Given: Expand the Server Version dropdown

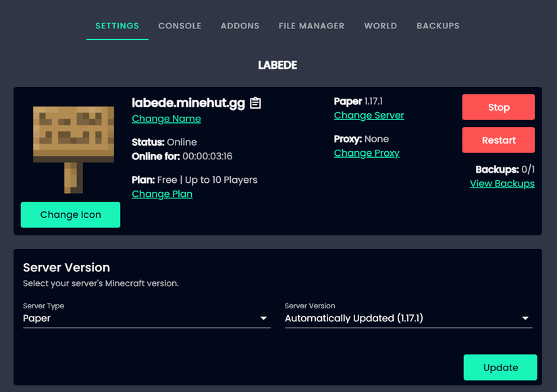Looking at the screenshot, I should 408,318.
